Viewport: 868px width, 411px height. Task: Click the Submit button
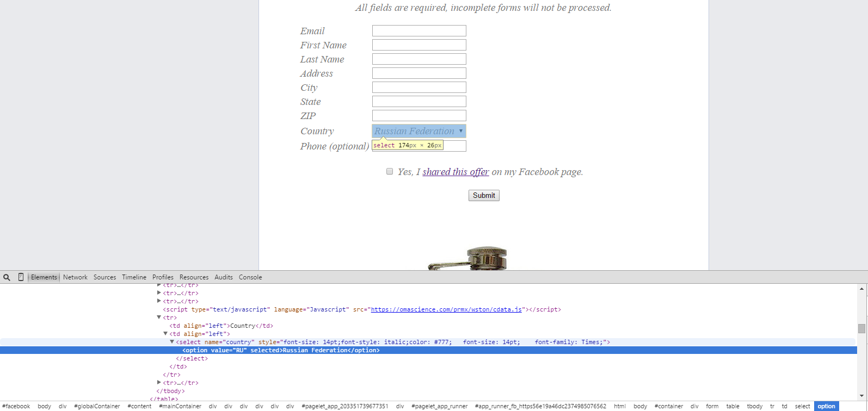coord(484,195)
